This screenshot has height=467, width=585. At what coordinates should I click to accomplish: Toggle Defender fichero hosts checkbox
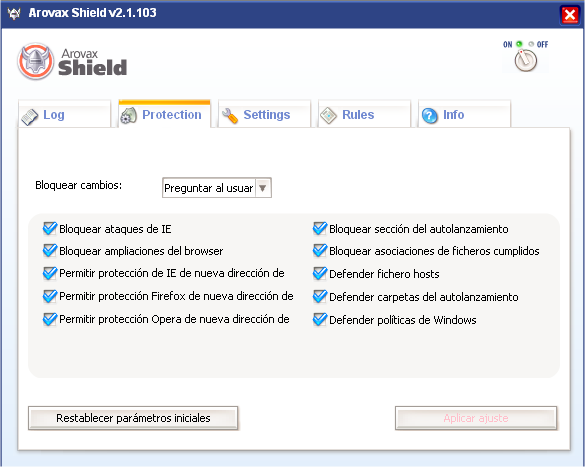[x=320, y=274]
